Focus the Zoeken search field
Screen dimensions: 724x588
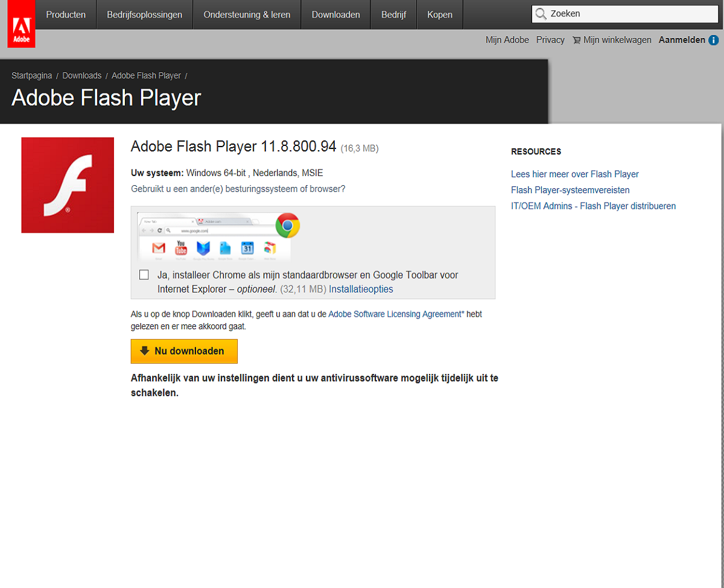click(624, 14)
